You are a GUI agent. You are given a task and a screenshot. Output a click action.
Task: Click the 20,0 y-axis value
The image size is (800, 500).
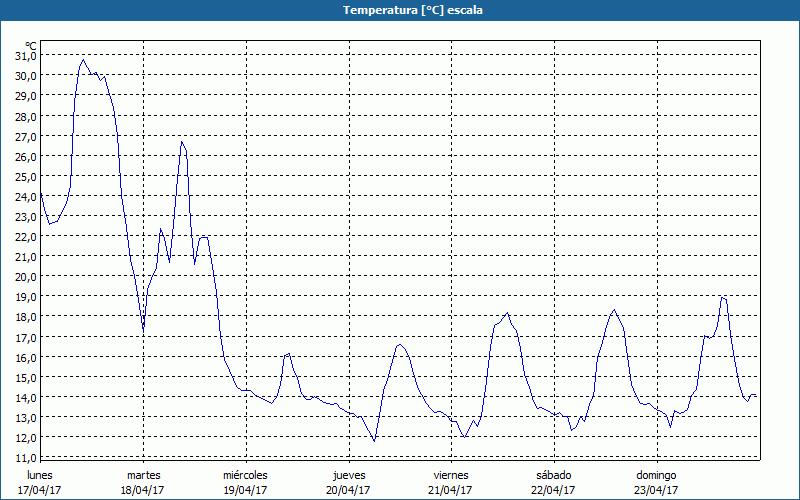[x=25, y=277]
